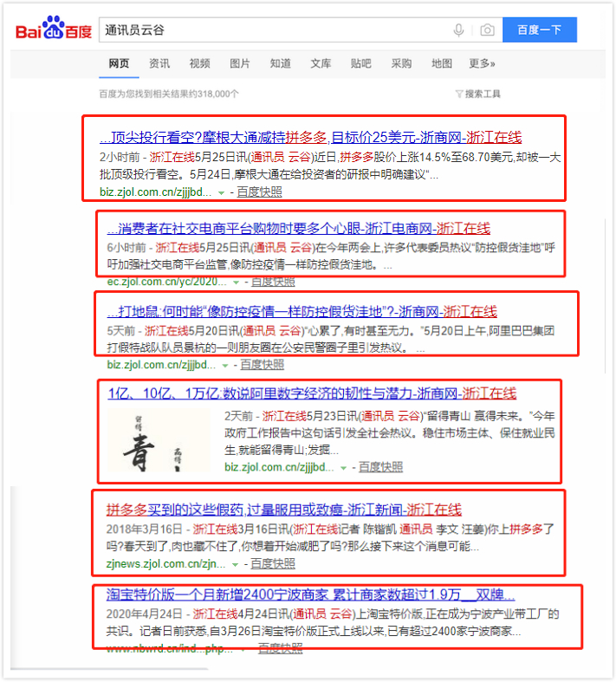616x682 pixels.
Task: Open camera image search icon
Action: point(487,30)
